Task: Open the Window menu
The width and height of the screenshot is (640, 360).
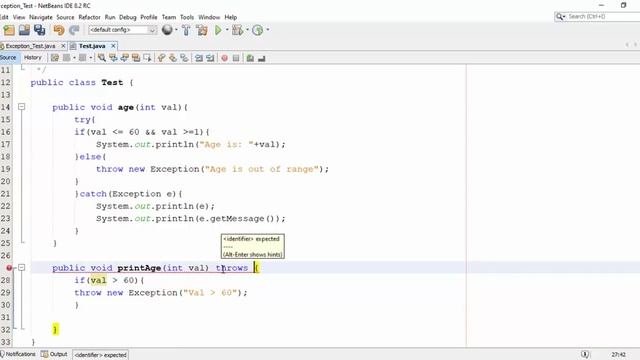Action: pyautogui.click(x=209, y=17)
